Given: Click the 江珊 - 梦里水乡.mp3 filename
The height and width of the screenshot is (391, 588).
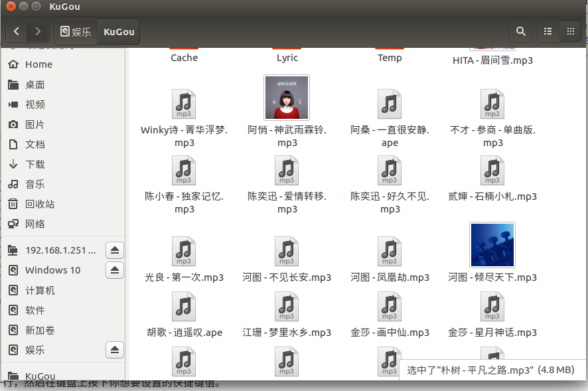Looking at the screenshot, I should click(x=287, y=333).
